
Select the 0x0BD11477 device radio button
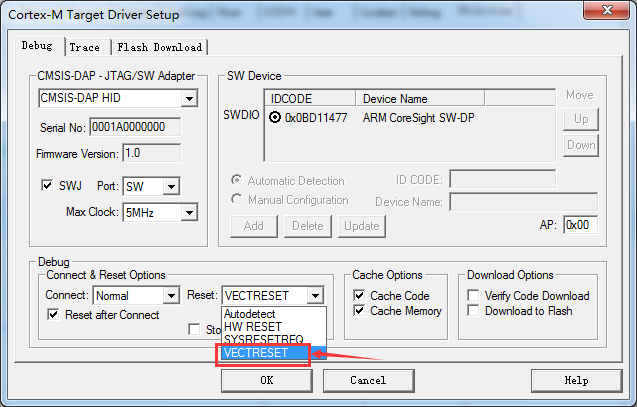(x=275, y=117)
